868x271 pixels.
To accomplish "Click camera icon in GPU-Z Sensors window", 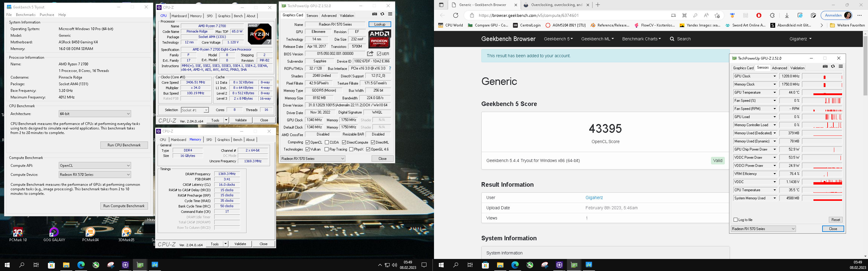I will [825, 67].
